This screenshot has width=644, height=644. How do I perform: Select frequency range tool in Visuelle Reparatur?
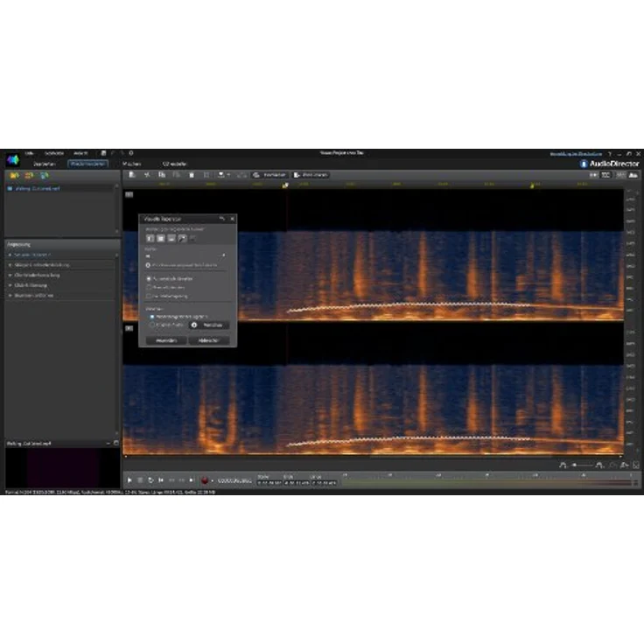pyautogui.click(x=171, y=238)
